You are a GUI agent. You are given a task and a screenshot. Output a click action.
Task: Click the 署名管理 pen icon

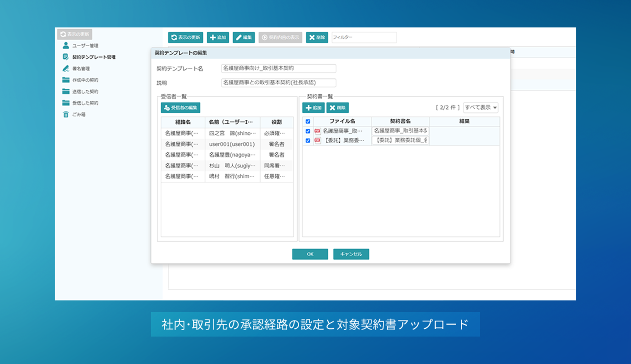[x=66, y=69]
